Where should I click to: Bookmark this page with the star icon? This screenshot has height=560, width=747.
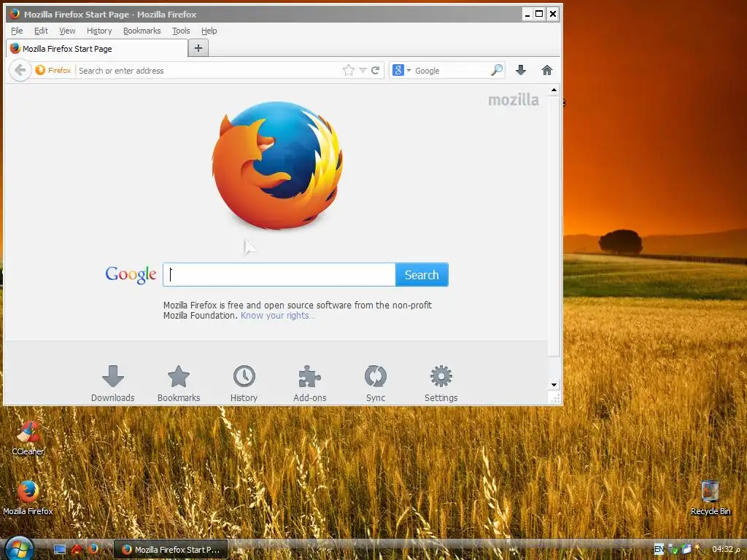click(x=349, y=71)
